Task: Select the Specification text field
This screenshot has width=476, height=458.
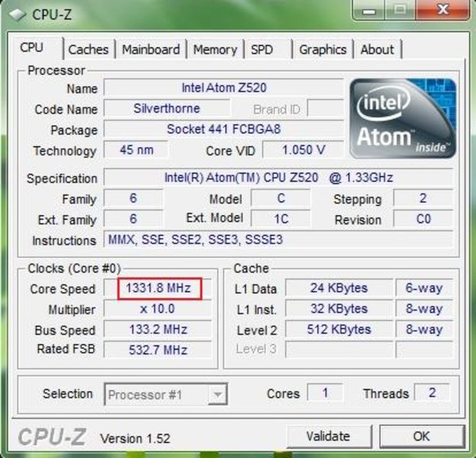Action: [x=278, y=177]
